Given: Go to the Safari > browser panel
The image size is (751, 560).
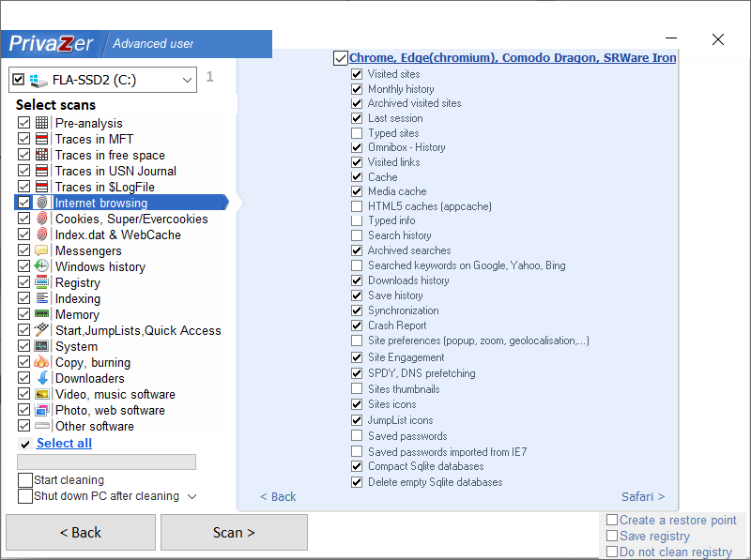Looking at the screenshot, I should coord(643,497).
